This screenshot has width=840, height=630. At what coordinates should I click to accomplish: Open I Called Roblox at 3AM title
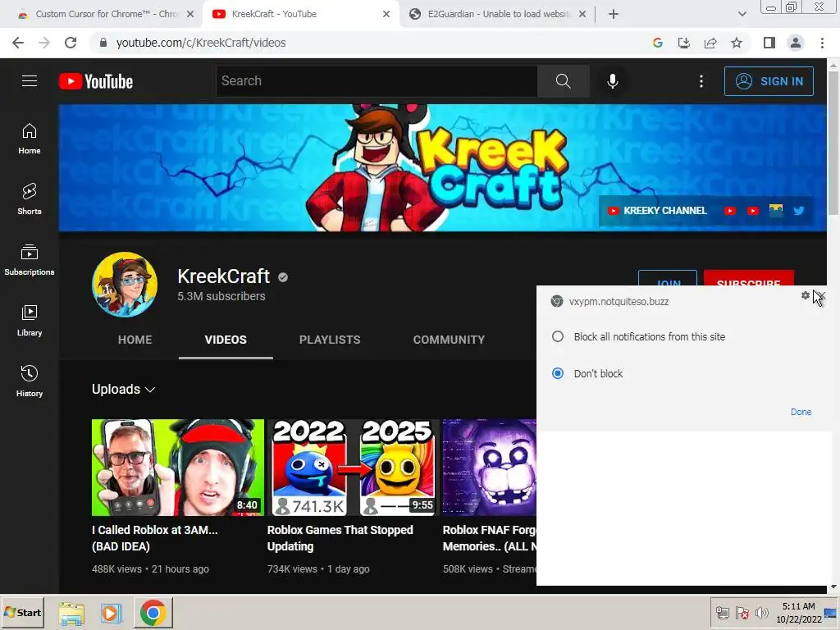pos(155,538)
